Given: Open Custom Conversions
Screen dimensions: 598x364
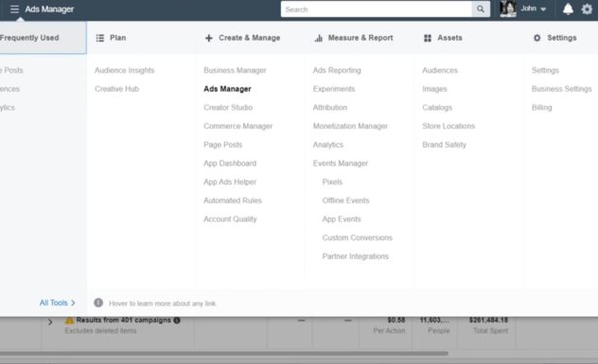Looking at the screenshot, I should coord(358,237).
